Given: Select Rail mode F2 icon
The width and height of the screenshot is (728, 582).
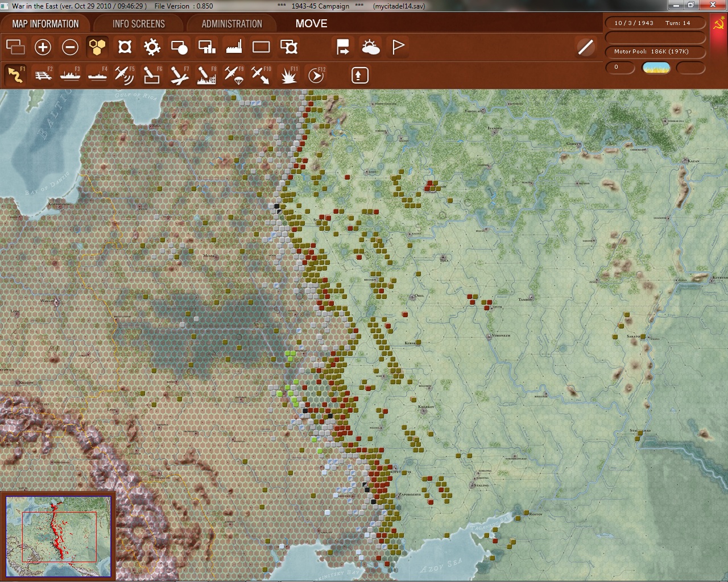Looking at the screenshot, I should tap(43, 75).
